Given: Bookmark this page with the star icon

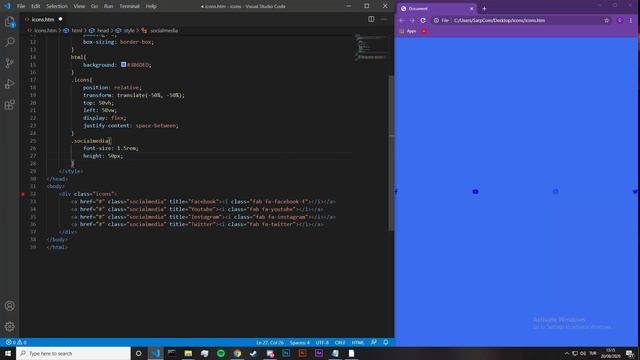Looking at the screenshot, I should click(x=607, y=20).
